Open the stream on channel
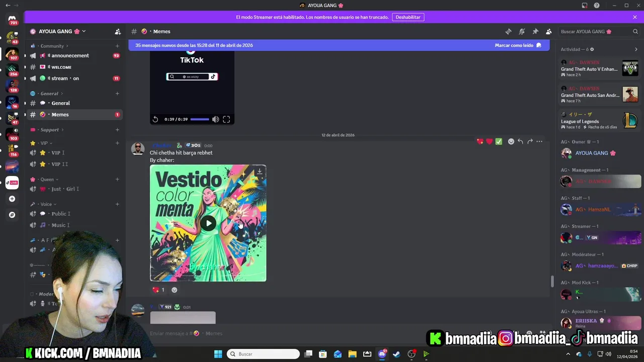This screenshot has height=362, width=644. [x=75, y=78]
